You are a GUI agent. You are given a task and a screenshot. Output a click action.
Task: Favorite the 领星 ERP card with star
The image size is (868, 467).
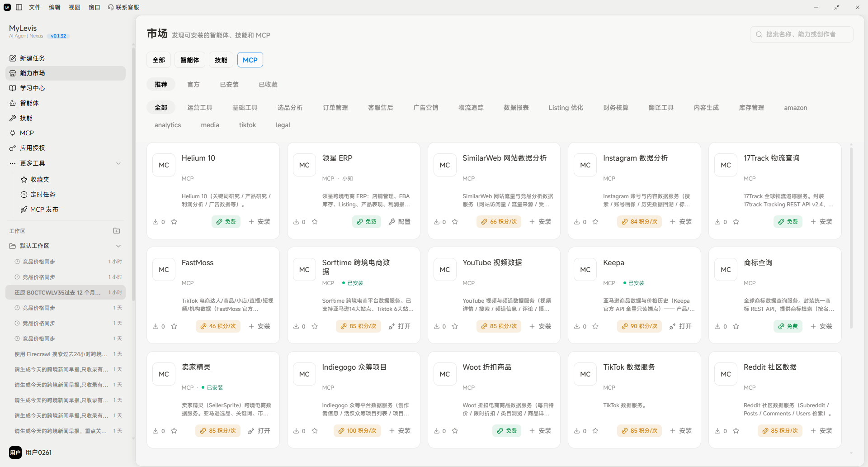(315, 222)
